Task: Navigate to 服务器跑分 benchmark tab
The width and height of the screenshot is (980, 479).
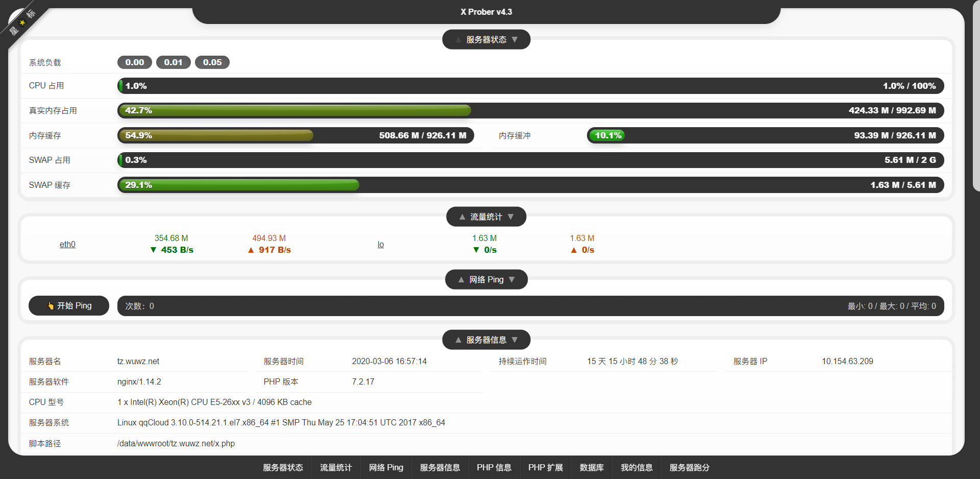Action: click(689, 467)
